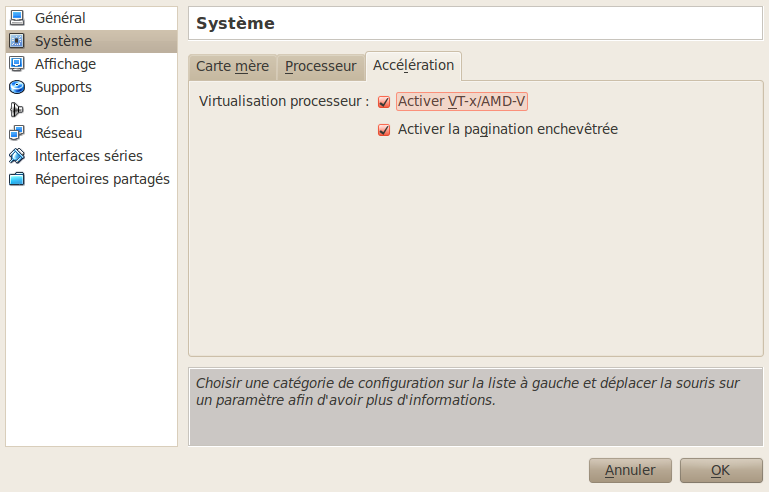Screen dimensions: 769x492
Task: Click the Réseau network icon
Action: click(x=17, y=133)
